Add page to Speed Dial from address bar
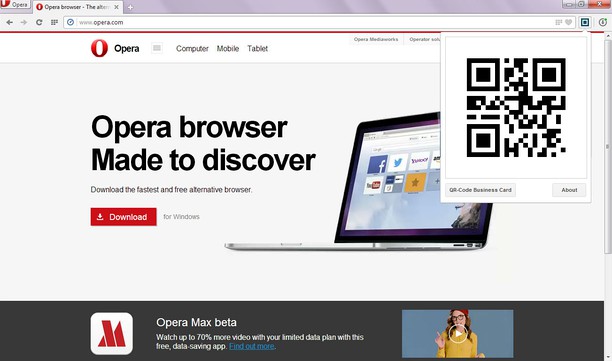The image size is (612, 361). [559, 22]
